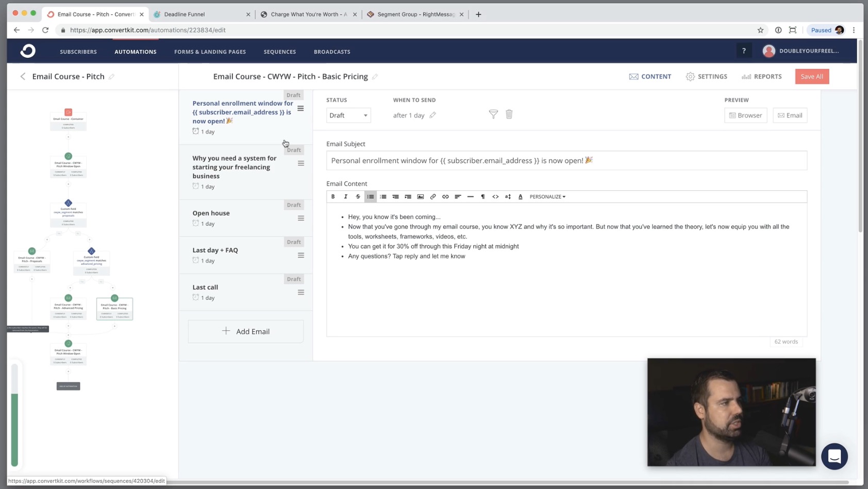Image resolution: width=868 pixels, height=489 pixels.
Task: Expand the Personalize dropdown
Action: [547, 197]
